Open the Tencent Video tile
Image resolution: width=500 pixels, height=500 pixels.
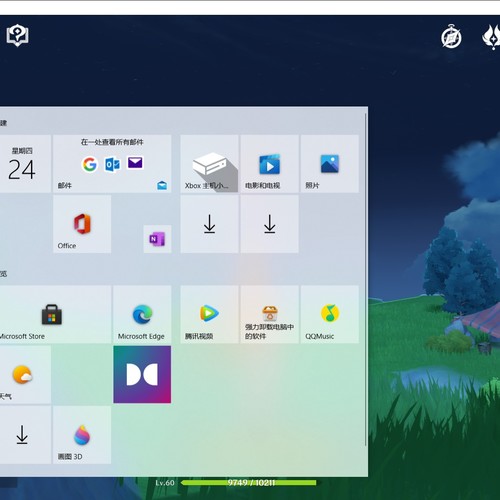[x=209, y=314]
